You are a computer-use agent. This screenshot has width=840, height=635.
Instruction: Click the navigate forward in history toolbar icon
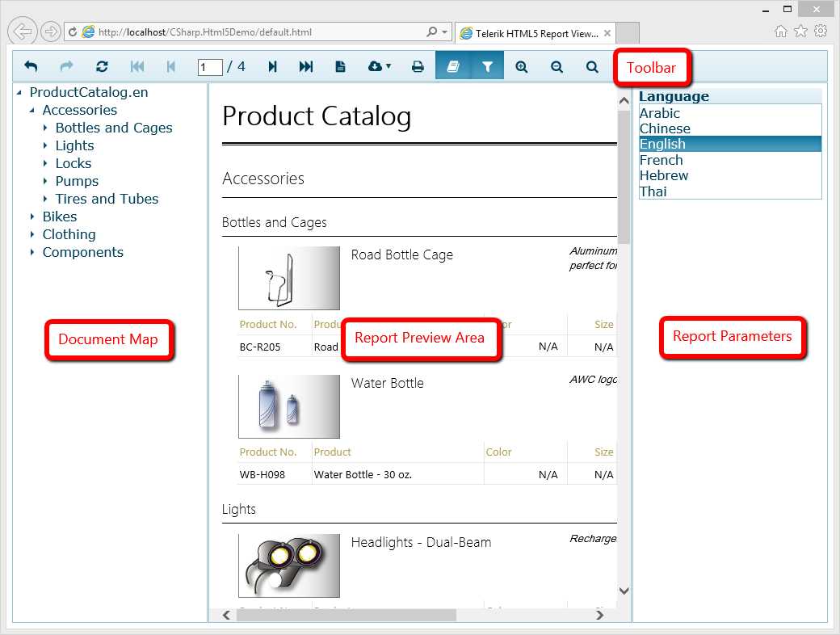(66, 66)
